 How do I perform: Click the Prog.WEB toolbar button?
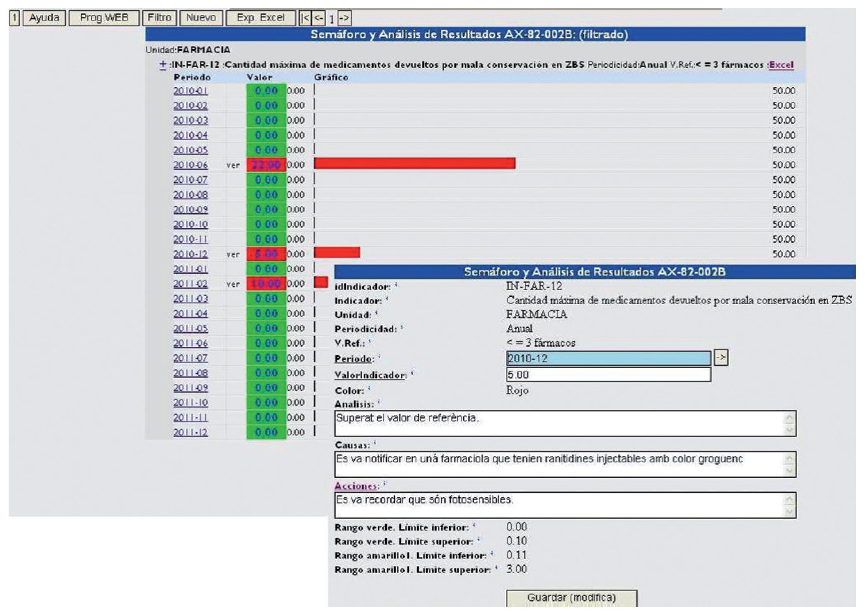click(104, 18)
